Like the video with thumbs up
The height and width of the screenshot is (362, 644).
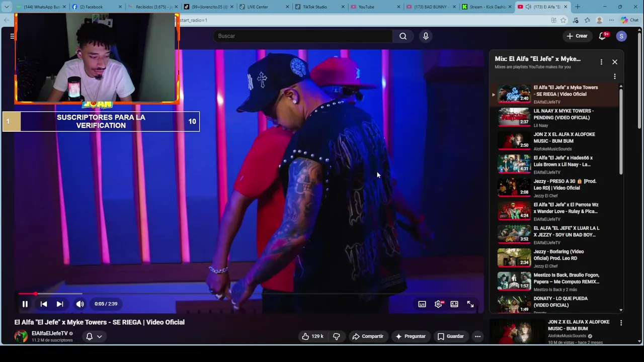pos(312,336)
